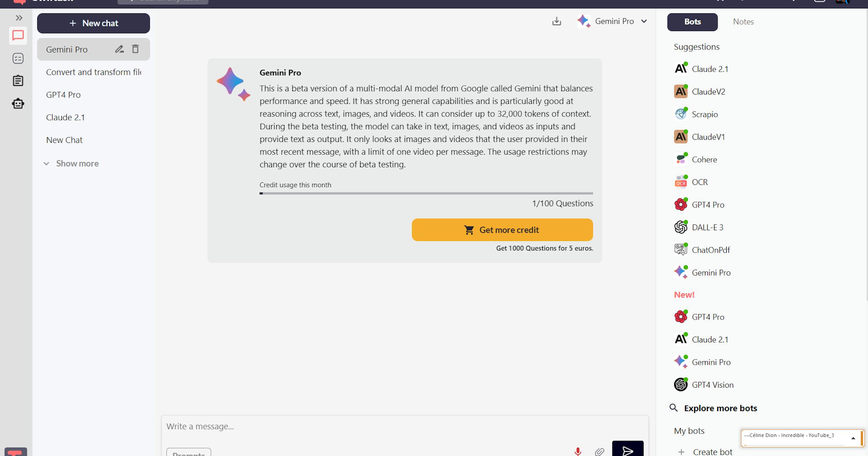Select the chat bubble icon in sidebar
The width and height of the screenshot is (868, 456).
[18, 36]
